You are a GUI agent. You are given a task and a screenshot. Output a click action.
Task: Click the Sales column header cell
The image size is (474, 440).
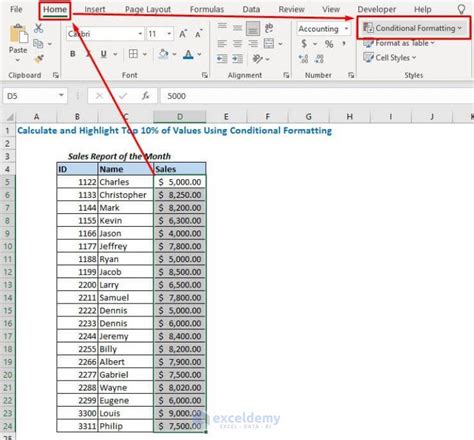click(x=180, y=169)
